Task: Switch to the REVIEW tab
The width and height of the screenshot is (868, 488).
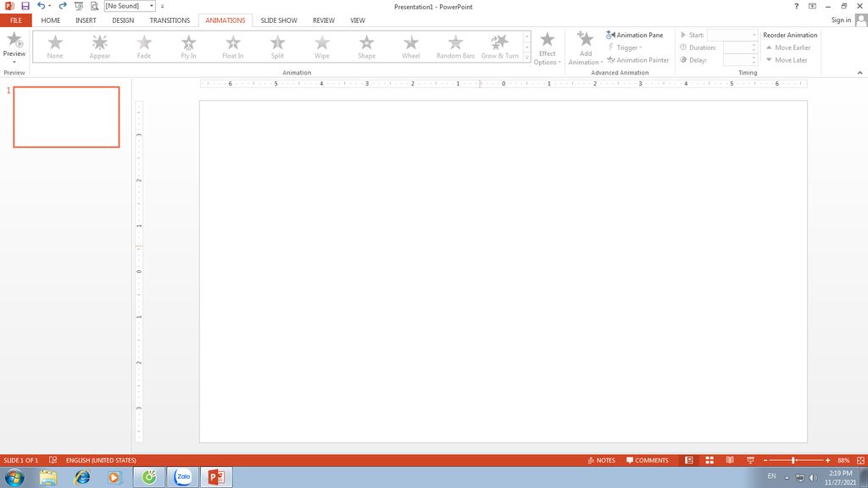Action: (x=324, y=20)
